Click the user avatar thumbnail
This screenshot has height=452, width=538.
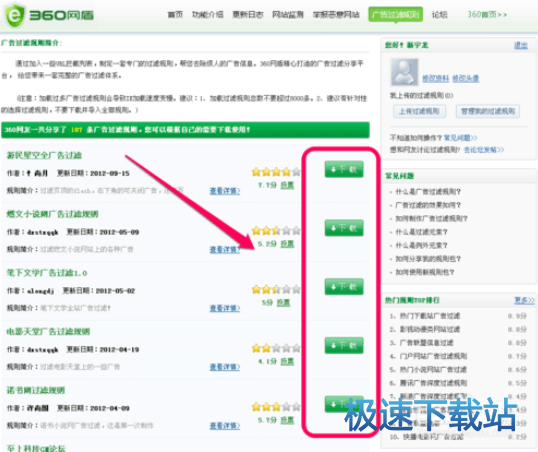point(405,72)
